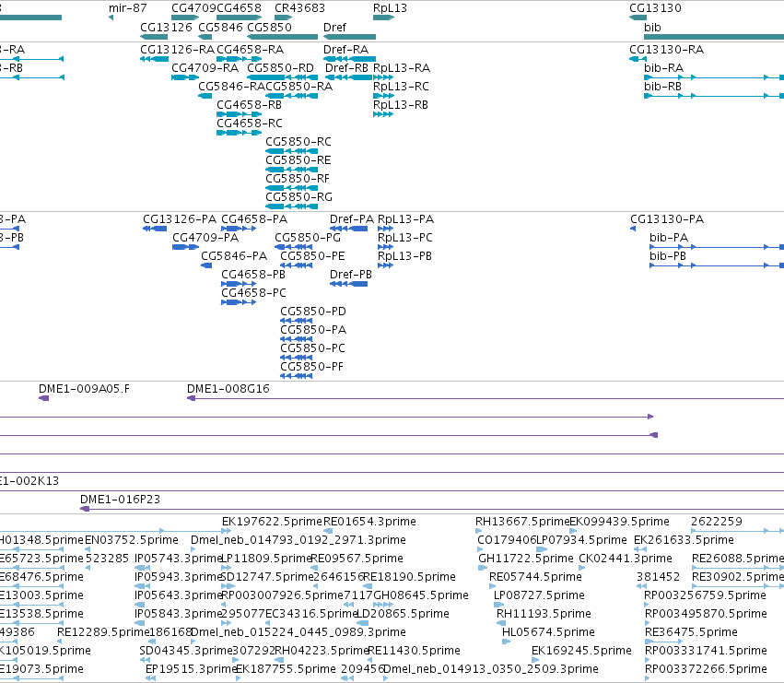Click the RE11430.5prime EST label

tap(414, 651)
